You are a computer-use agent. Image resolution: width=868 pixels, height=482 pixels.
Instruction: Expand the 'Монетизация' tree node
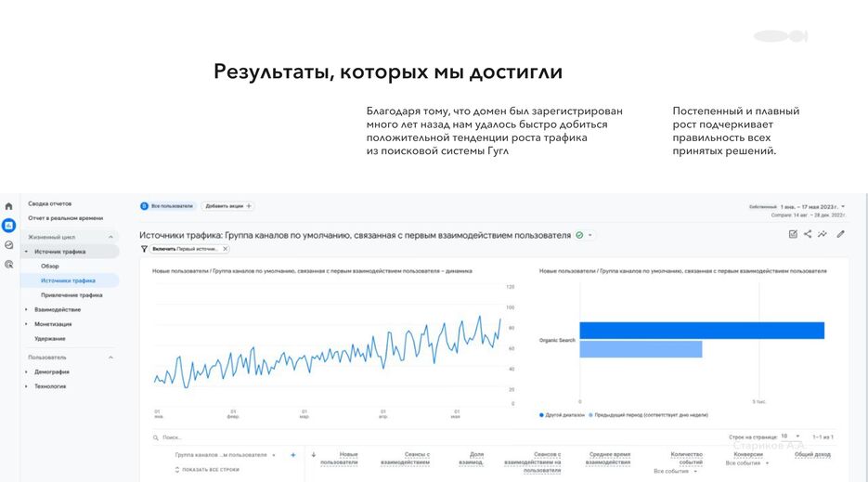[26, 324]
